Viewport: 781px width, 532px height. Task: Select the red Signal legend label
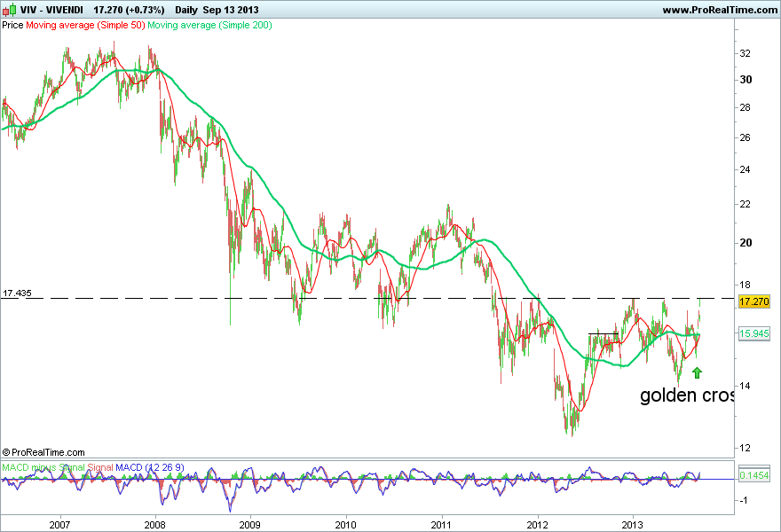click(x=100, y=468)
